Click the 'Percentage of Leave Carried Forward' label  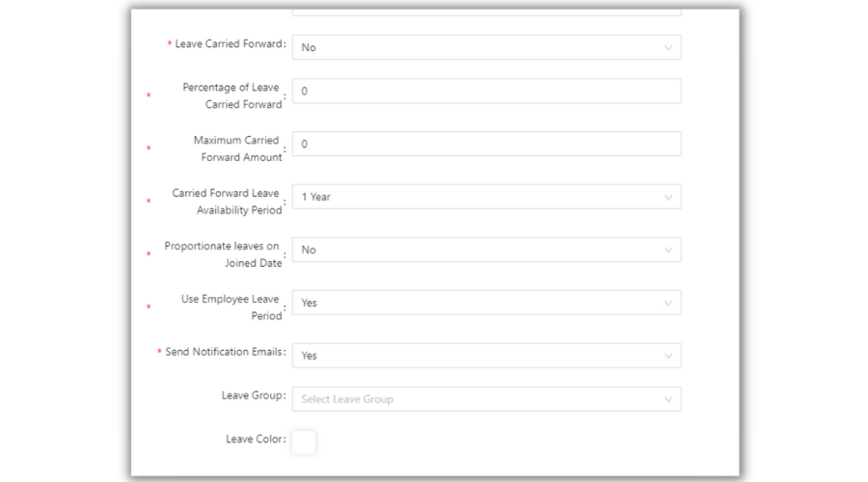(232, 95)
